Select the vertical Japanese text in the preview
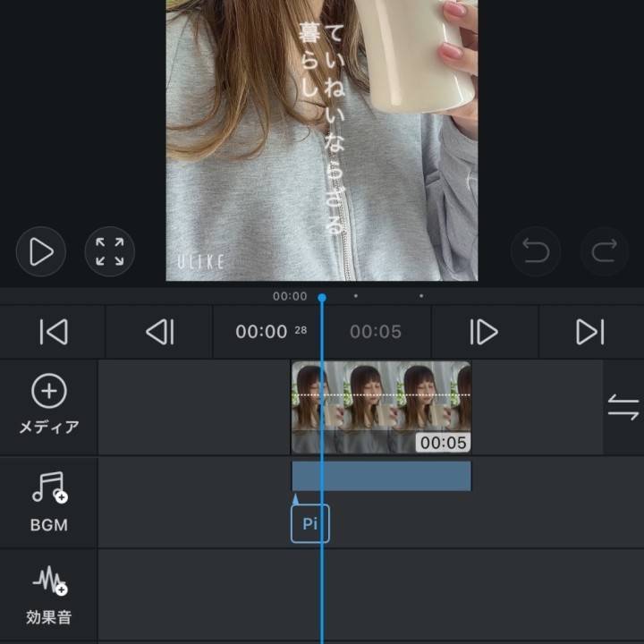Viewport: 644px width, 644px height. (x=321, y=125)
